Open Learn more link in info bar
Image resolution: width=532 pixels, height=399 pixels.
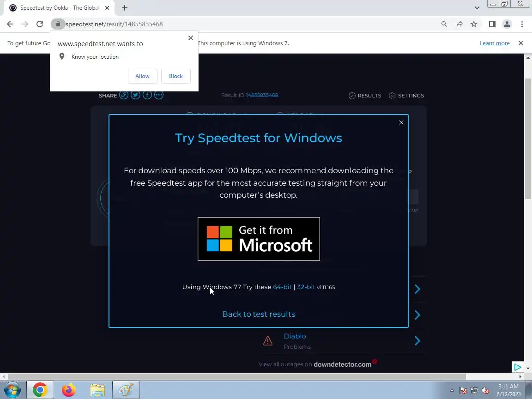495,43
